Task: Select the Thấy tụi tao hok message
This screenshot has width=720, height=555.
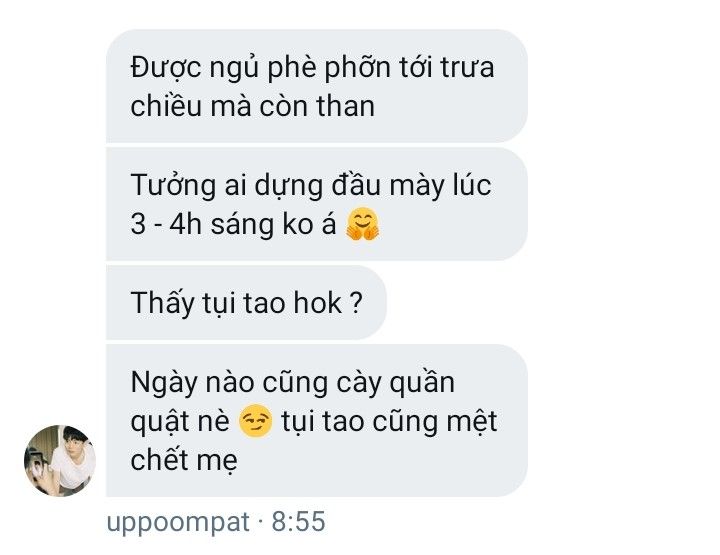Action: point(247,303)
